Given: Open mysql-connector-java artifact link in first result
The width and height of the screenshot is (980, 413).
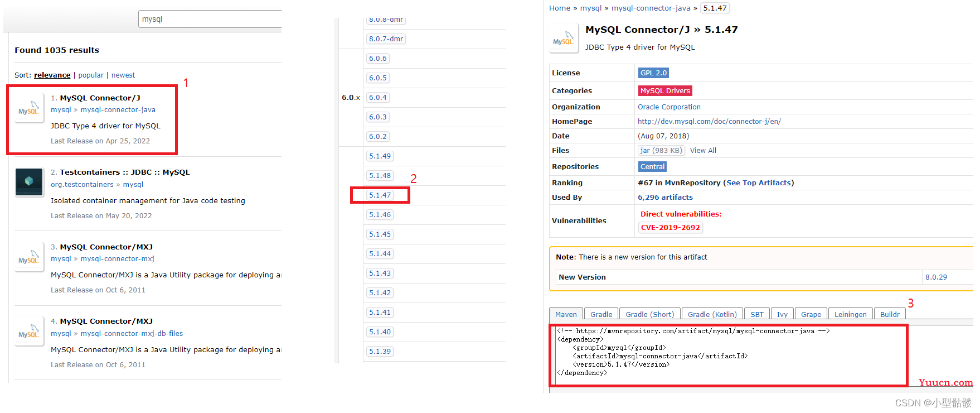Looking at the screenshot, I should pos(118,110).
